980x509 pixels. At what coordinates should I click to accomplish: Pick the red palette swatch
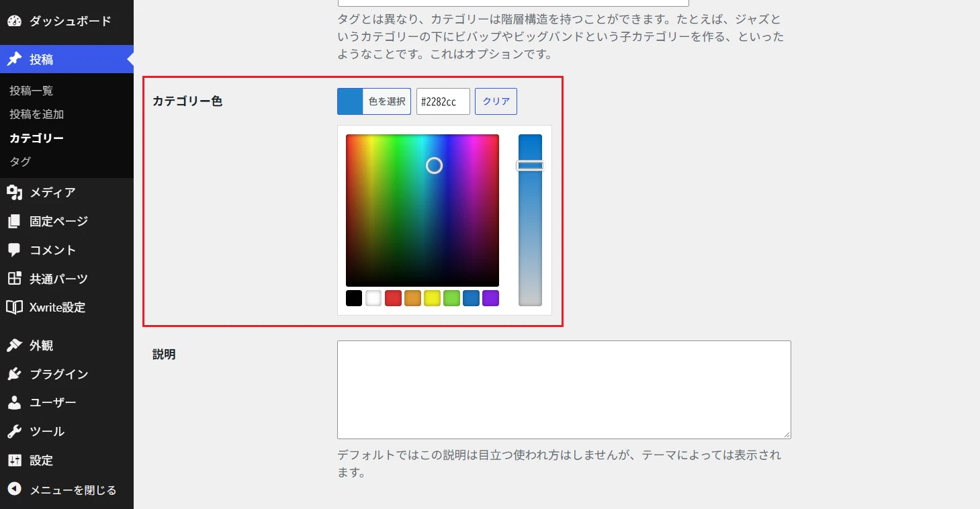[393, 298]
